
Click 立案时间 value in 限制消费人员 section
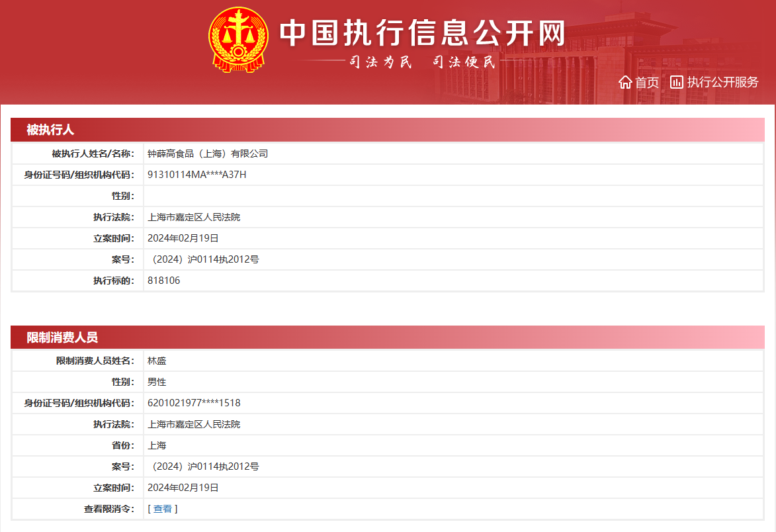[x=183, y=488]
